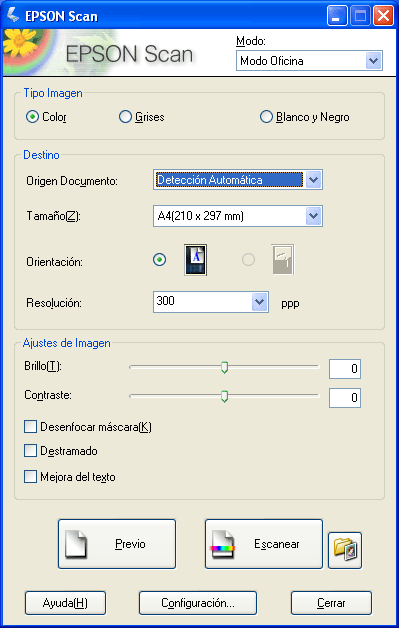Click the disabled landscape orientation icon
This screenshot has height=628, width=399.
(283, 260)
